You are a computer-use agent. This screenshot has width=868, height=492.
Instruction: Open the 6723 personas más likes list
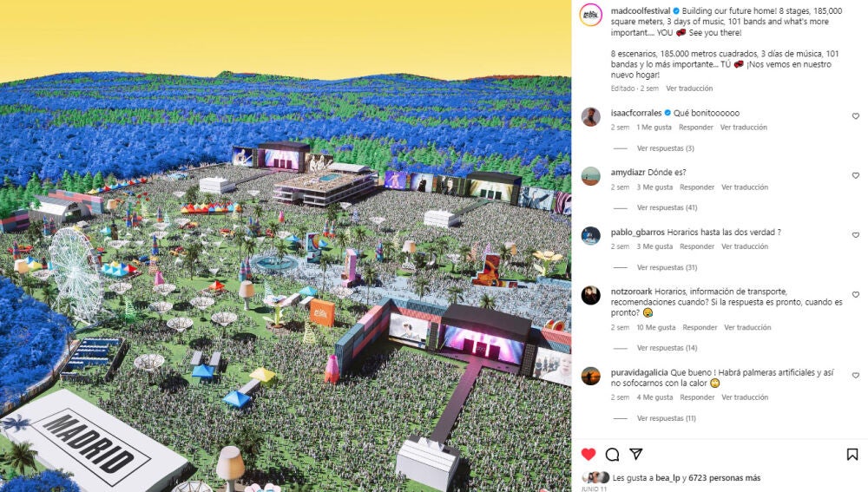pyautogui.click(x=724, y=477)
